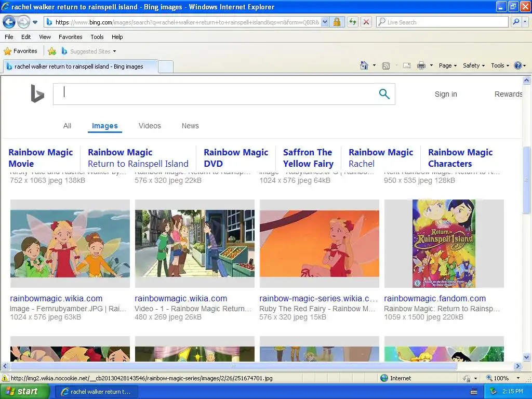Open the View menu
Screen dimensions: 532x399
coord(45,37)
